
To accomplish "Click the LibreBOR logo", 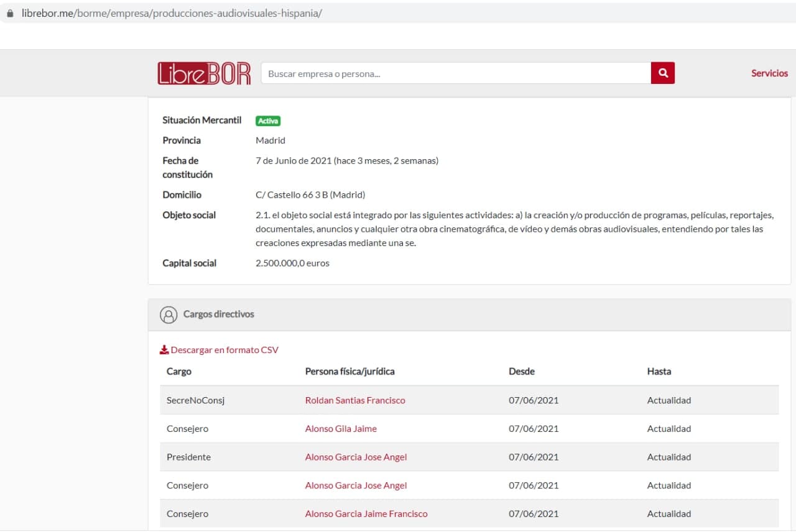I will 204,73.
